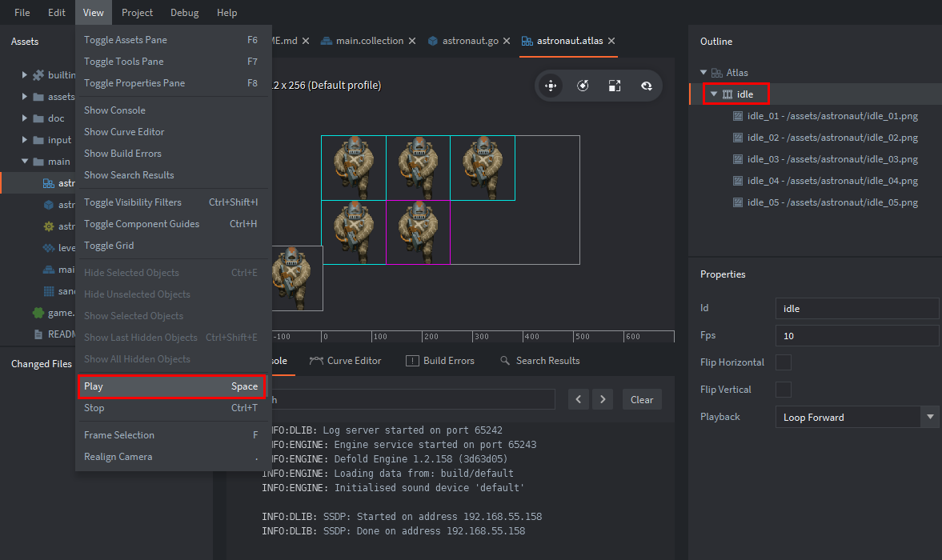This screenshot has height=560, width=942.
Task: Open the Playback dropdown arrow
Action: point(930,417)
